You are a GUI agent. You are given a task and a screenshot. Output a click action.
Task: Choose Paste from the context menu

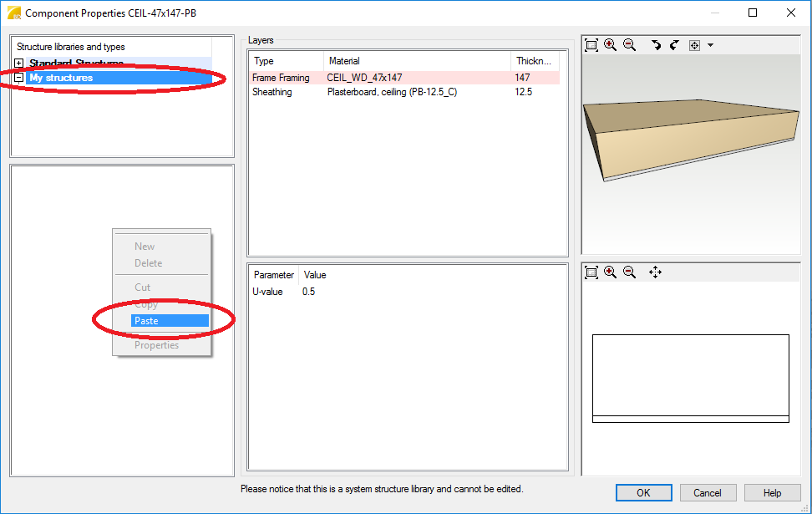coord(170,321)
